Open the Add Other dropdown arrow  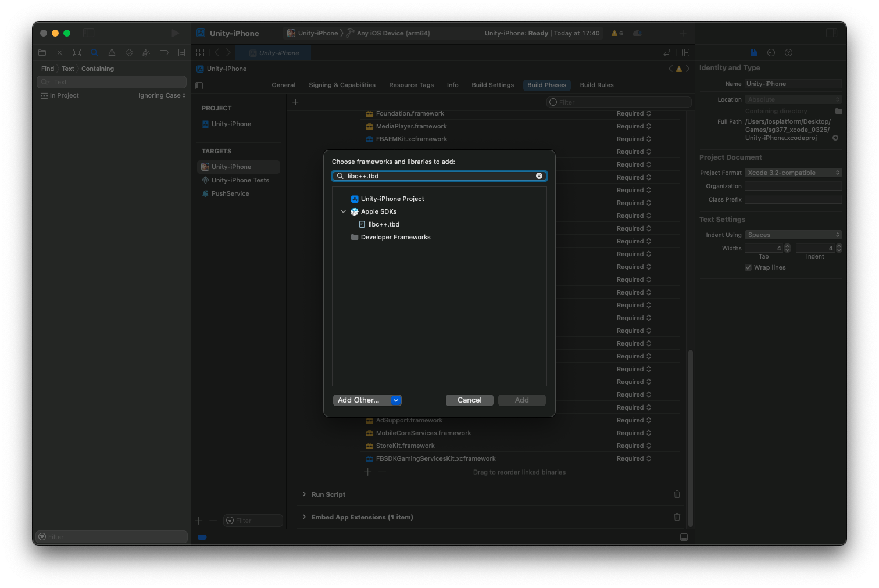pos(396,400)
